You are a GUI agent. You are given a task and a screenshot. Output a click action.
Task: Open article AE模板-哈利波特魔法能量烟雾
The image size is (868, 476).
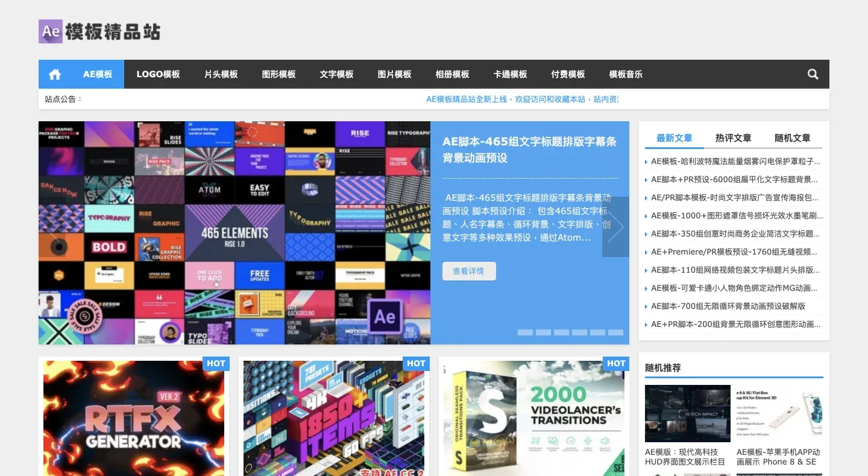point(735,162)
